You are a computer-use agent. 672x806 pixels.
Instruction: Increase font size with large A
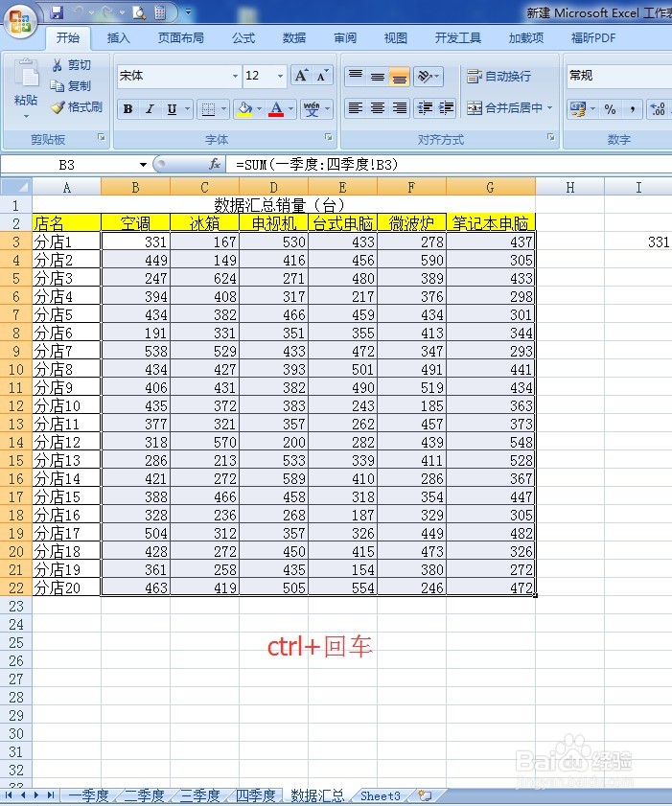tap(301, 76)
